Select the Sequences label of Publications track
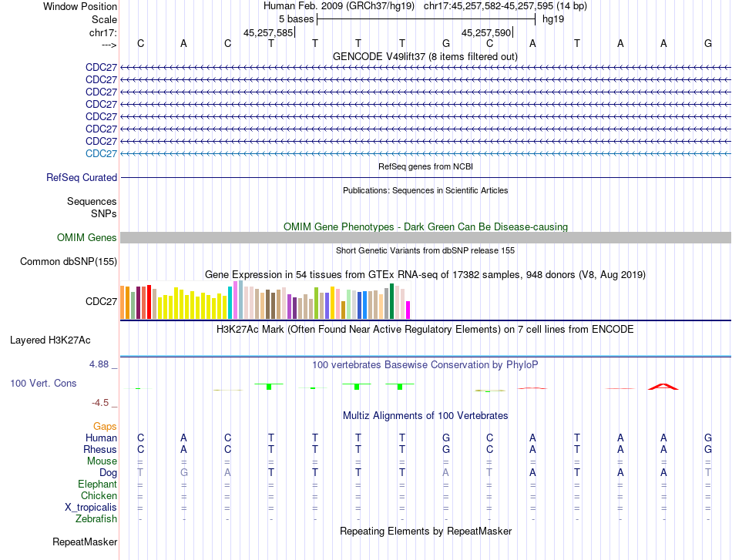This screenshot has width=732, height=560. pyautogui.click(x=92, y=201)
